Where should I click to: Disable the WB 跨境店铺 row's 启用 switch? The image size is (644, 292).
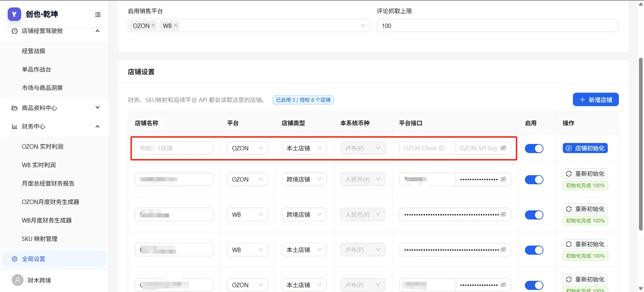(534, 215)
